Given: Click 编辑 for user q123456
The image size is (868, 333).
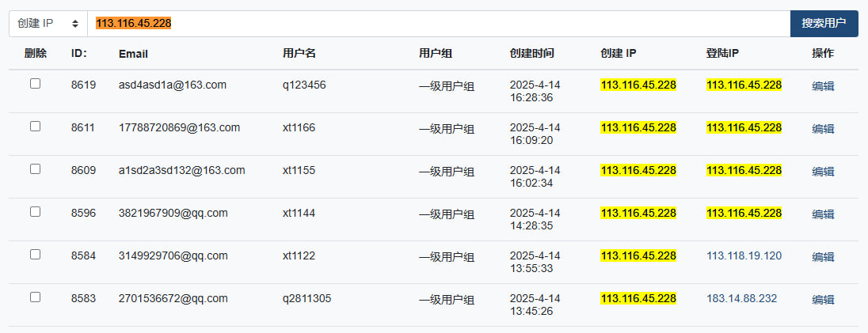Looking at the screenshot, I should pyautogui.click(x=823, y=85).
